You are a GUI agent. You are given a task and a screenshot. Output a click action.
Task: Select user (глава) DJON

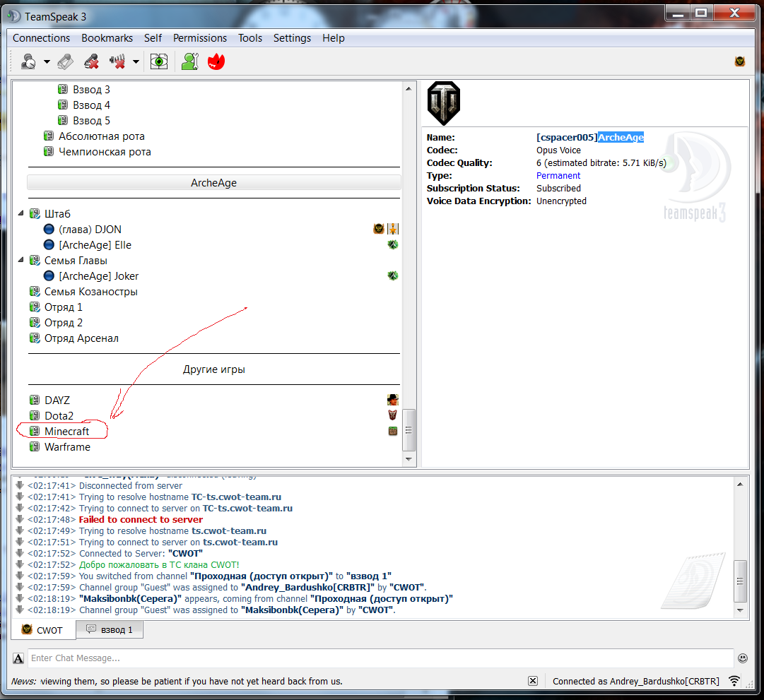90,230
